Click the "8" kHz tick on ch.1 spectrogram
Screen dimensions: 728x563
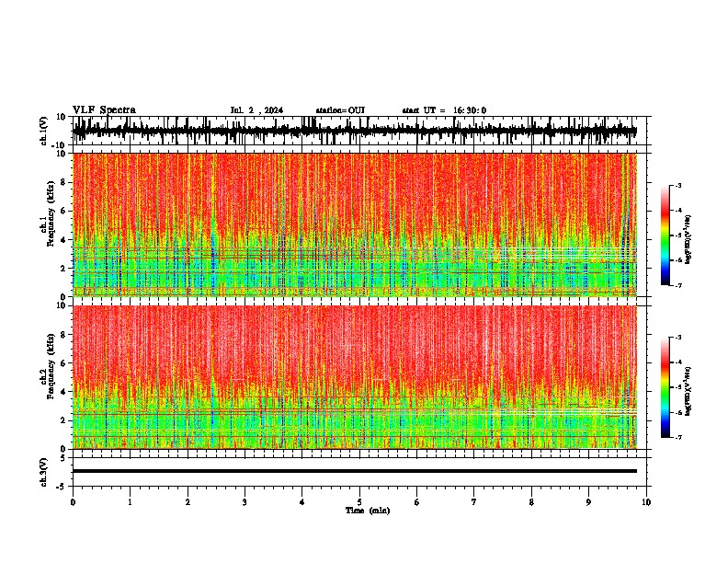click(x=63, y=182)
